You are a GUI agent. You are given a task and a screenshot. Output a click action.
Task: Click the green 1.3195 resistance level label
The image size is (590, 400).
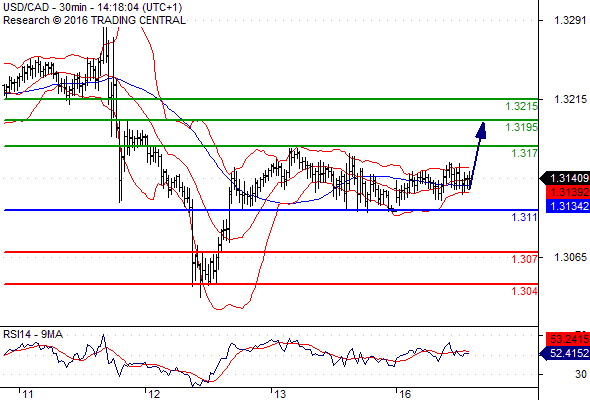(521, 128)
